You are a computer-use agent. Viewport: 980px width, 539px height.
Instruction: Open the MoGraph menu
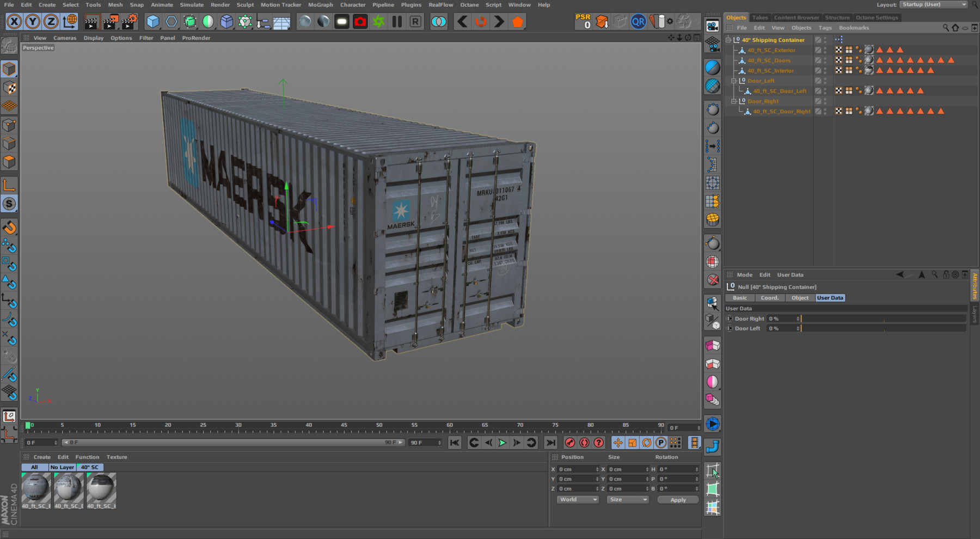tap(320, 5)
